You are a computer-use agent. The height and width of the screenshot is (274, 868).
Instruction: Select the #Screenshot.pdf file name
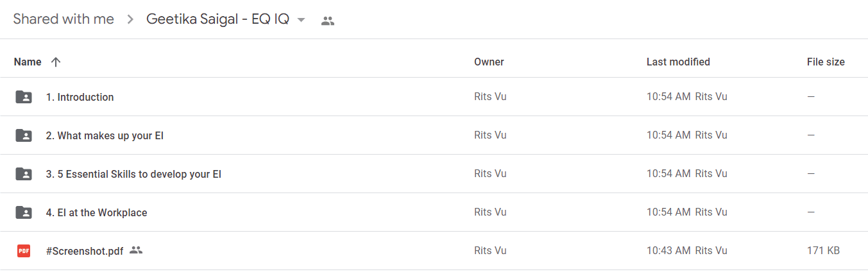pyautogui.click(x=85, y=251)
